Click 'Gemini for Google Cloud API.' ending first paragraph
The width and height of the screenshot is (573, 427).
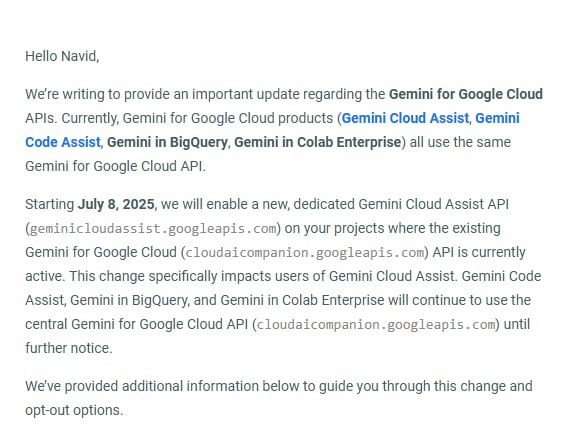tap(115, 166)
